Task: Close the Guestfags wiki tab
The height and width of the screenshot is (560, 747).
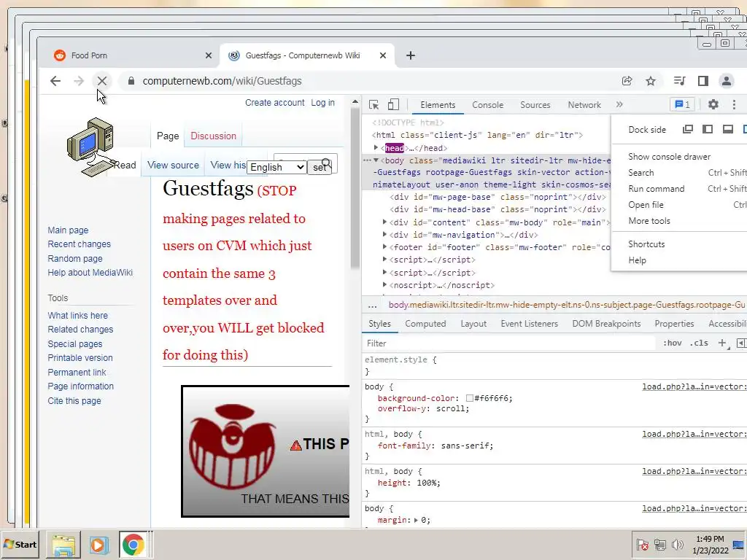Action: (x=382, y=55)
